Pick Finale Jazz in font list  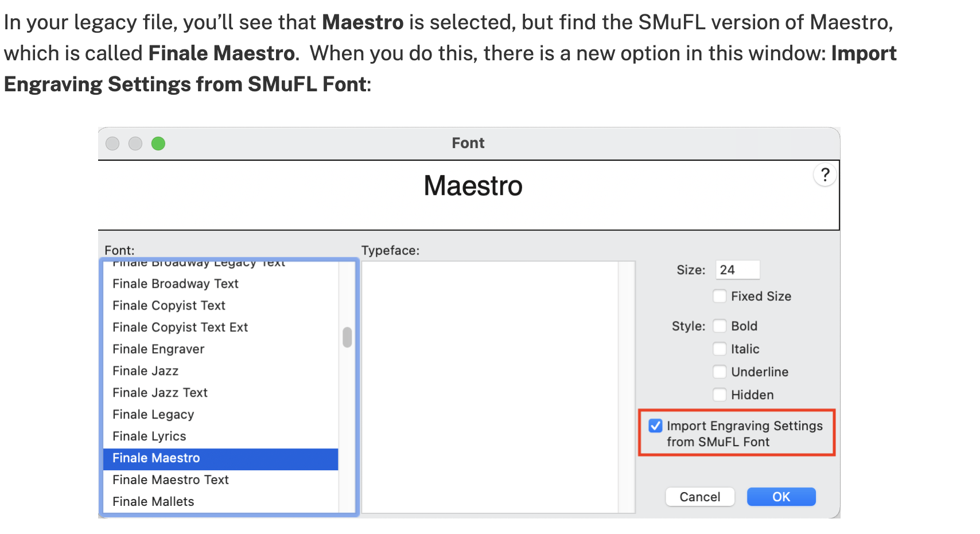tap(146, 371)
